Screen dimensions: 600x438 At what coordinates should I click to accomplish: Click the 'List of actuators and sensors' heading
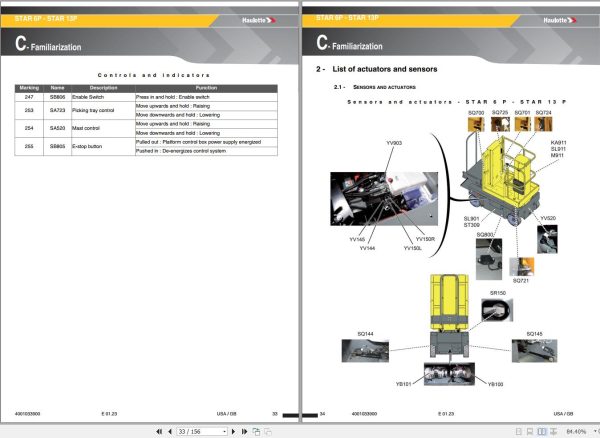(385, 69)
